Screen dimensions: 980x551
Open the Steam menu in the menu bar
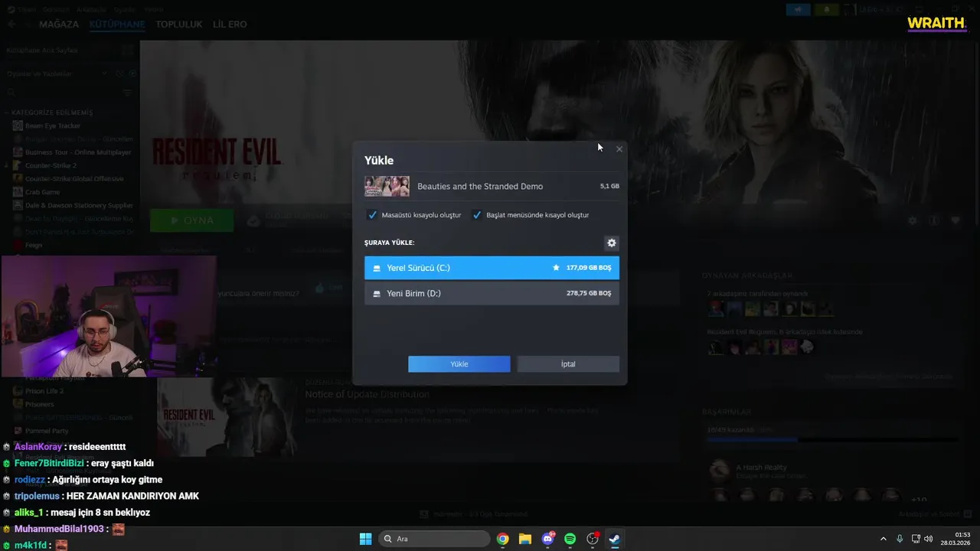coord(26,9)
